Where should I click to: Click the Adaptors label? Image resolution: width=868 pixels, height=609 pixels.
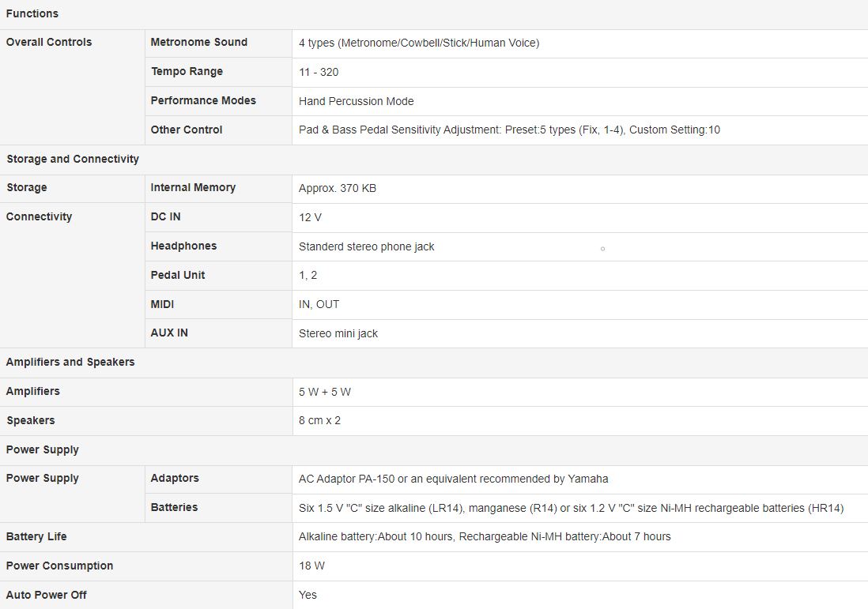[x=175, y=478]
